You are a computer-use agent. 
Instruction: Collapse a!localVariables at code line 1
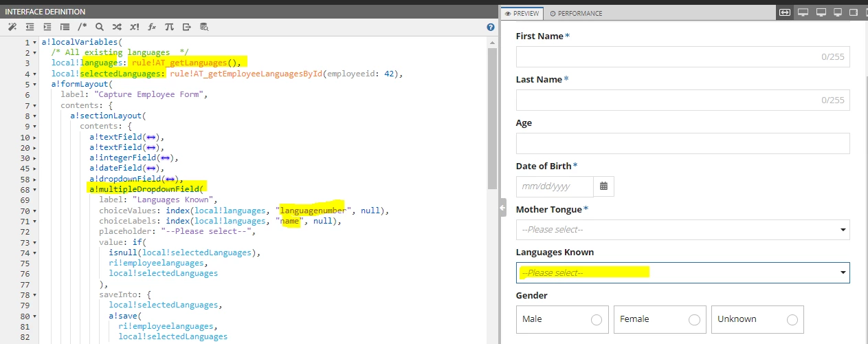[35, 43]
